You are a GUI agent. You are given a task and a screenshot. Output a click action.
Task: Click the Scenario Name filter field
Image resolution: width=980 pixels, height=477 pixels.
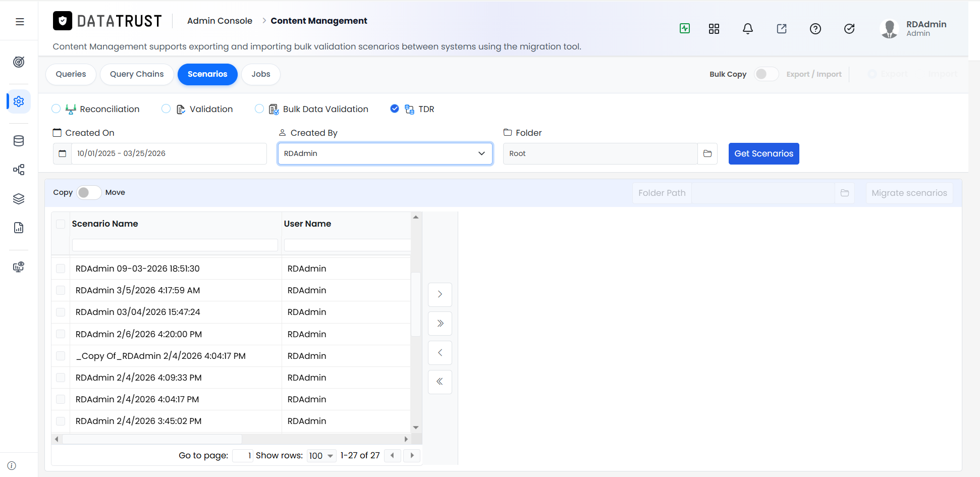(x=175, y=245)
